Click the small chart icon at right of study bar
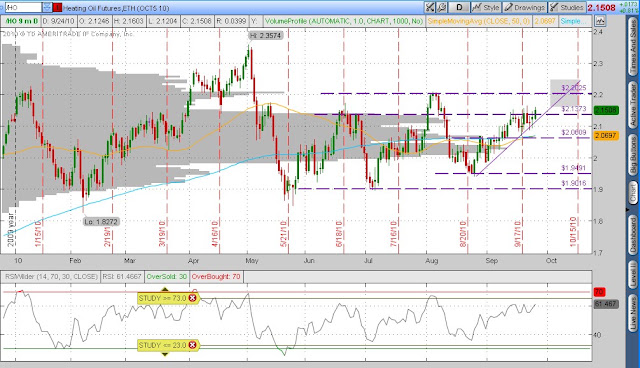 click(x=600, y=21)
